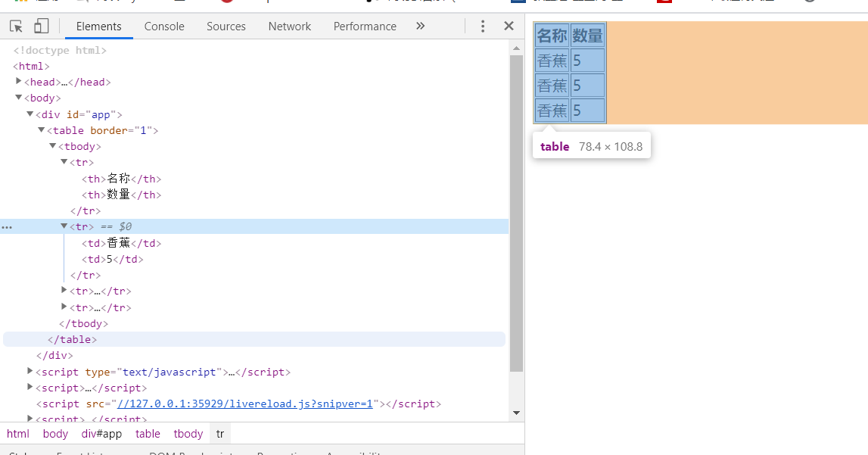This screenshot has width=868, height=455.
Task: Click the ellipsis actions on selected tr row
Action: coord(7,227)
